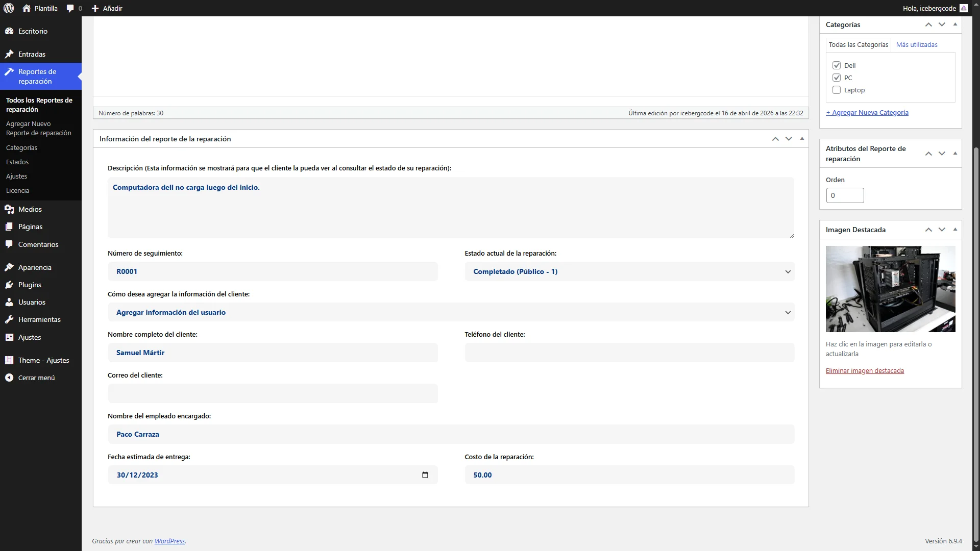Image resolution: width=980 pixels, height=551 pixels.
Task: Click the WordPress logo icon
Action: (x=9, y=8)
